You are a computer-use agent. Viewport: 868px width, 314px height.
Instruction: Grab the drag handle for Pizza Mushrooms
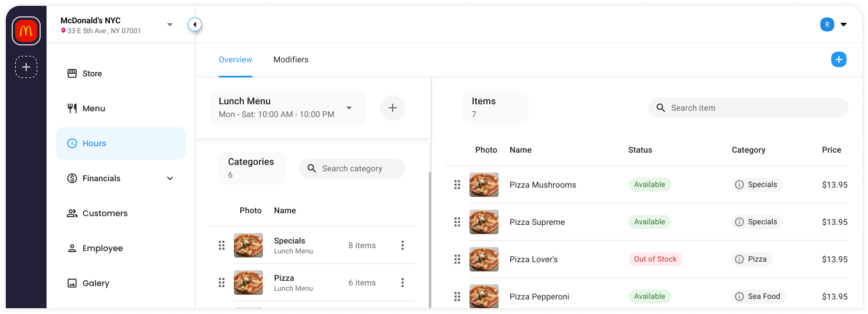point(457,185)
